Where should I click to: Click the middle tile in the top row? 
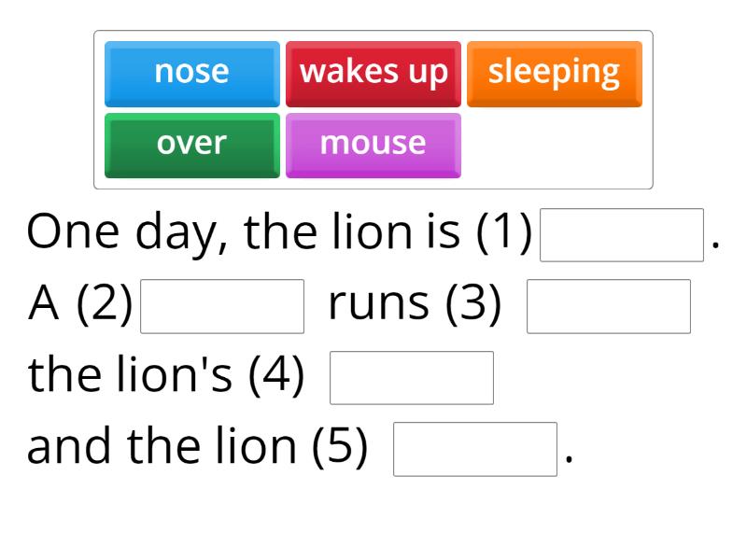click(373, 72)
